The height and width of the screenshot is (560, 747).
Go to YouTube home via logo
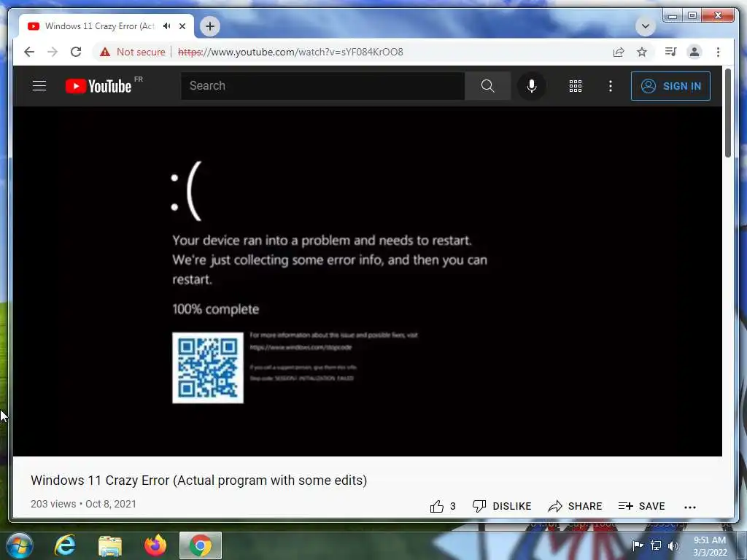[x=98, y=86]
